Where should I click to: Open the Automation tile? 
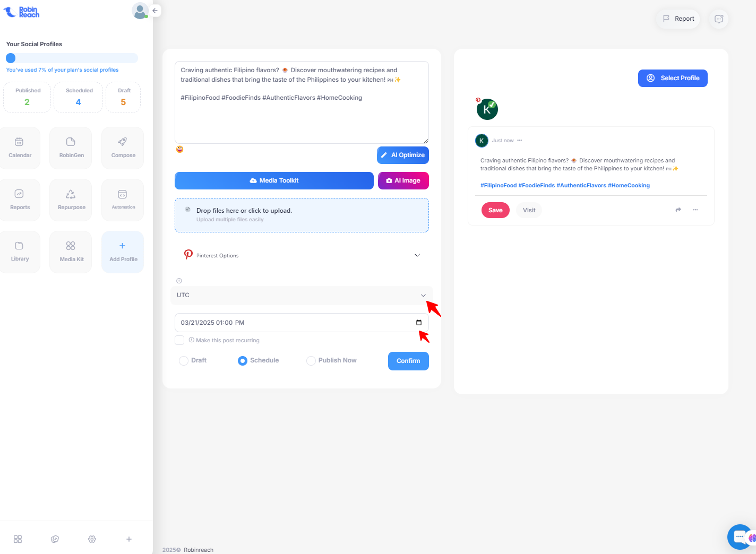pos(123,200)
